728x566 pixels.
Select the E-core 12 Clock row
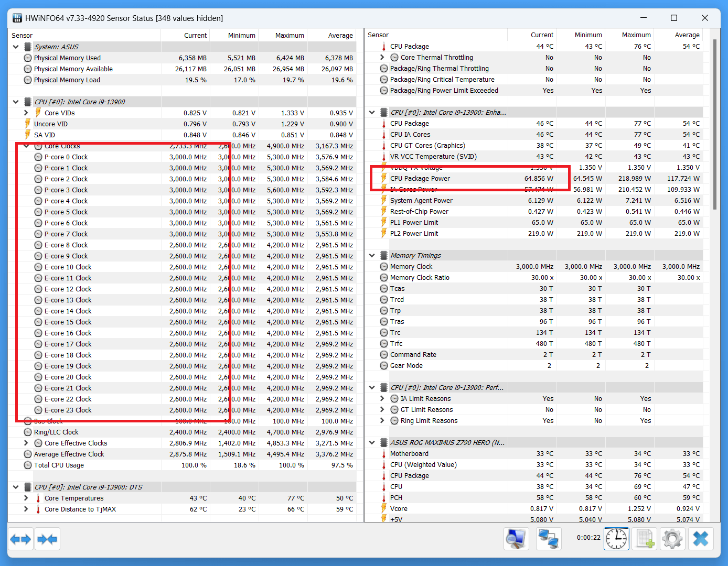click(x=182, y=289)
